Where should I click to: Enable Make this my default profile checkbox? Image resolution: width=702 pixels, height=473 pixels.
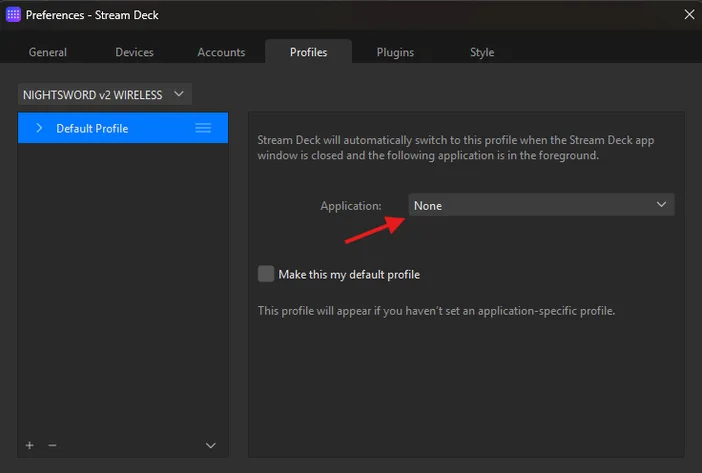pyautogui.click(x=265, y=274)
